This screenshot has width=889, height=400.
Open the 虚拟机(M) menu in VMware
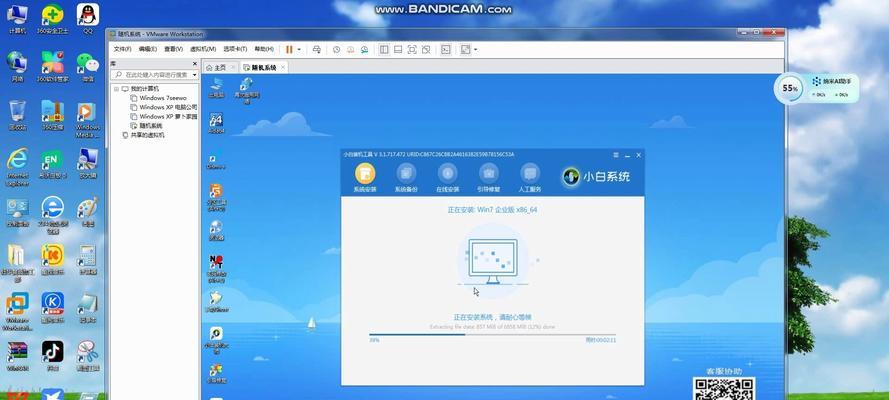coord(202,49)
